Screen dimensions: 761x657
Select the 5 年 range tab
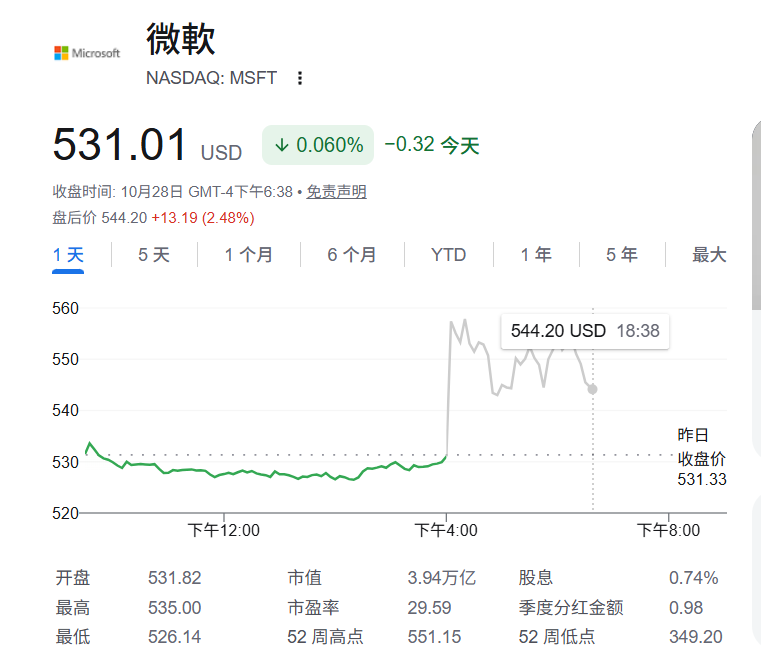(x=622, y=255)
